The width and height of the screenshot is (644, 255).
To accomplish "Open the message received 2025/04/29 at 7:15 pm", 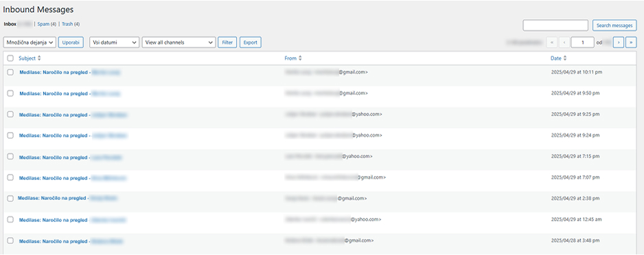I will (x=71, y=157).
